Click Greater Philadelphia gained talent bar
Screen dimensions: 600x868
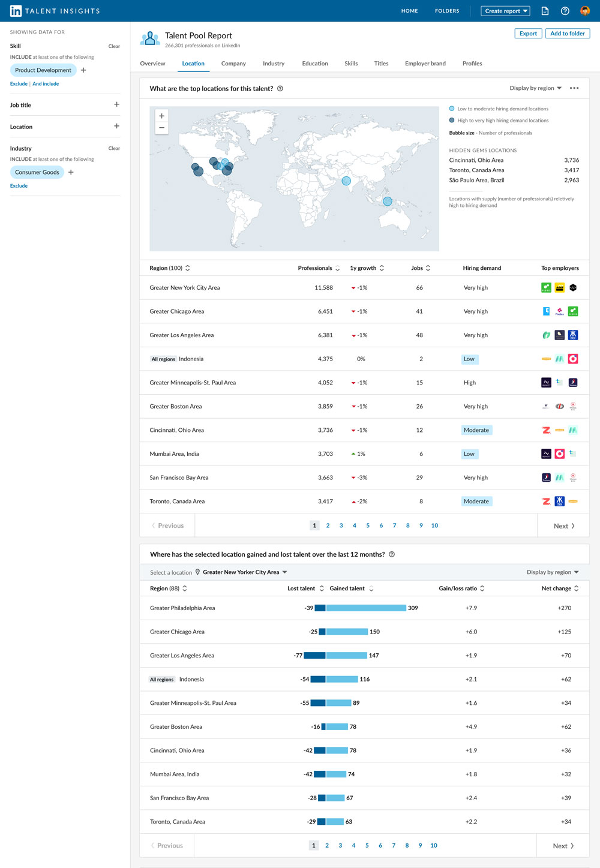click(366, 608)
